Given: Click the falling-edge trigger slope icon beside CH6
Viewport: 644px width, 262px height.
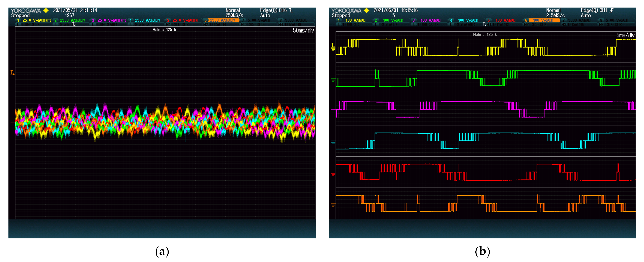Looking at the screenshot, I should [x=291, y=10].
